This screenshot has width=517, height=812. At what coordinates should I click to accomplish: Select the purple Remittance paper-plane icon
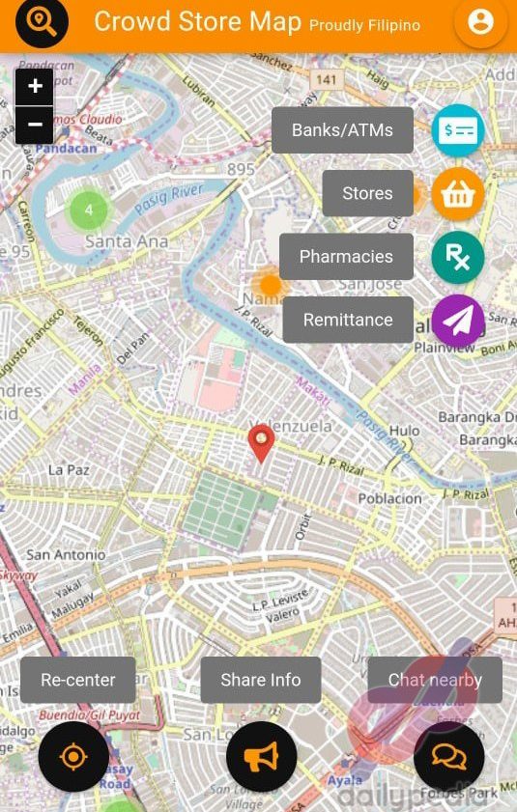click(458, 320)
